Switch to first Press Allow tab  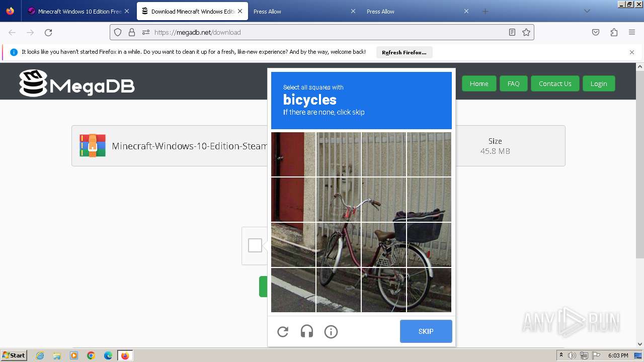(x=304, y=11)
